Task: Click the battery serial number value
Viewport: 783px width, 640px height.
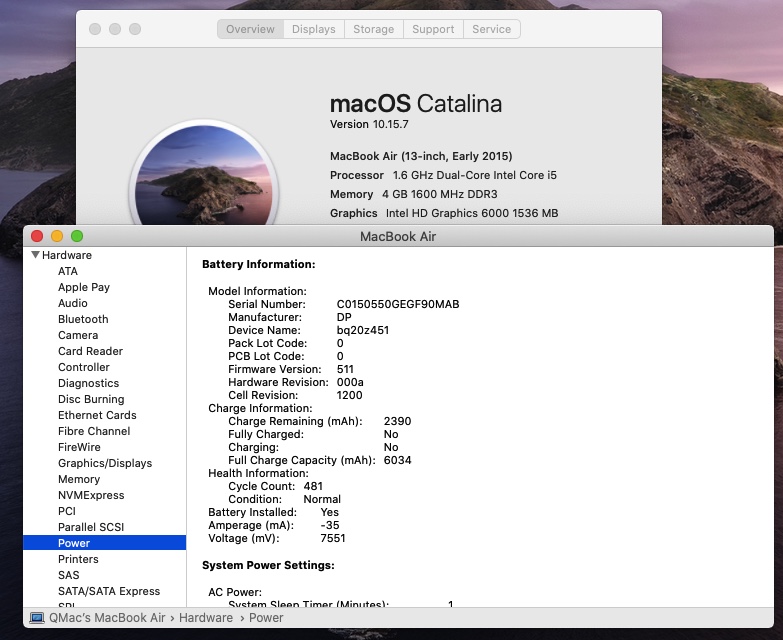Action: pos(398,304)
